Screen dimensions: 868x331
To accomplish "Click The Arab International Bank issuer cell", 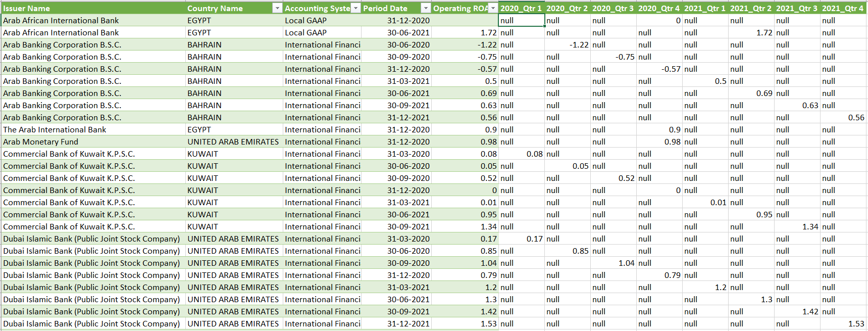I will tap(93, 129).
